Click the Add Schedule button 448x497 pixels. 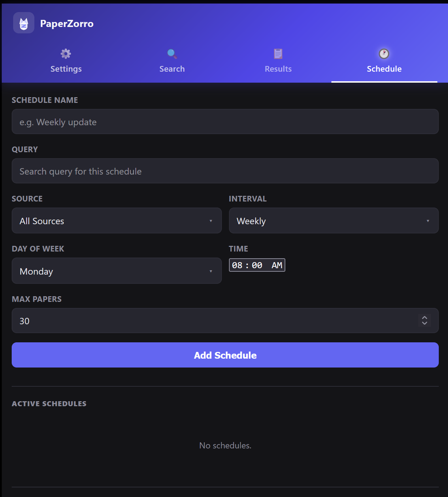pos(225,355)
